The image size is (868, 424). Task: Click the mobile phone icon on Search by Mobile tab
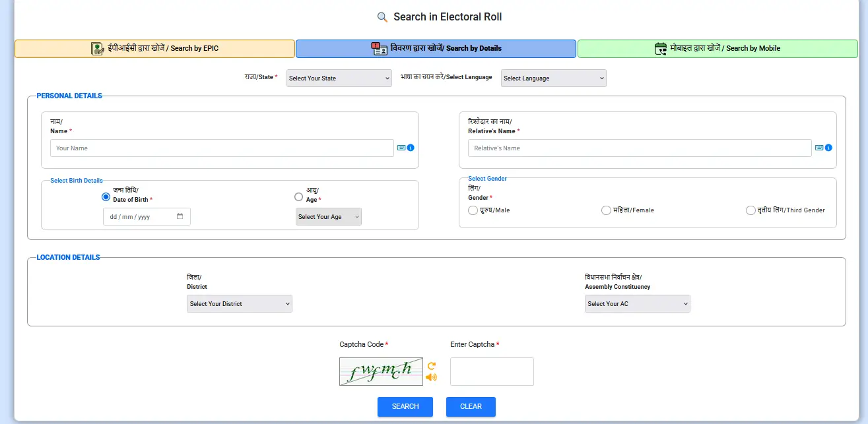pyautogui.click(x=660, y=48)
